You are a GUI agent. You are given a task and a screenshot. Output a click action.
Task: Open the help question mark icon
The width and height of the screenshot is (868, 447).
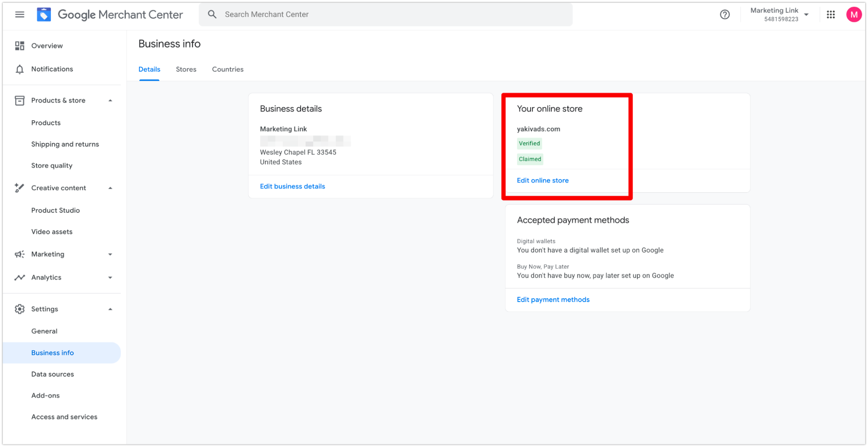724,14
